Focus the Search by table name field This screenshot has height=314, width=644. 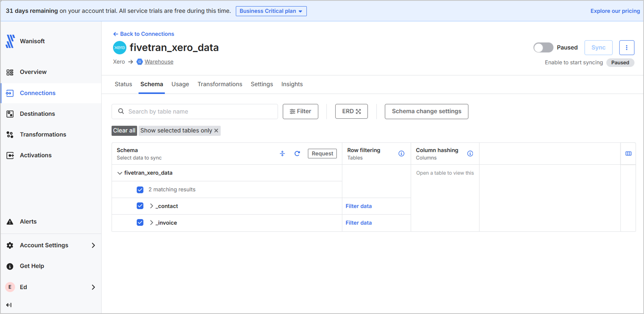[195, 111]
